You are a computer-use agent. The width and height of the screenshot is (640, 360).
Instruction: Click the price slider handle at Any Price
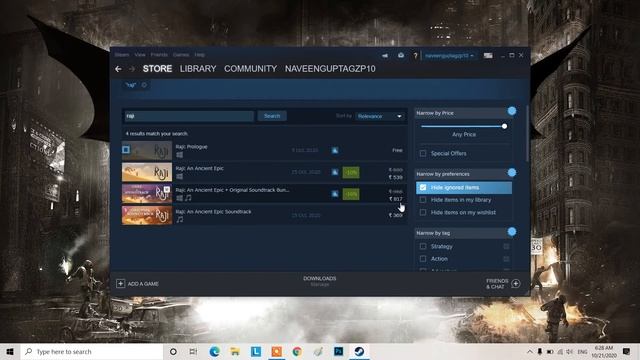pos(504,127)
